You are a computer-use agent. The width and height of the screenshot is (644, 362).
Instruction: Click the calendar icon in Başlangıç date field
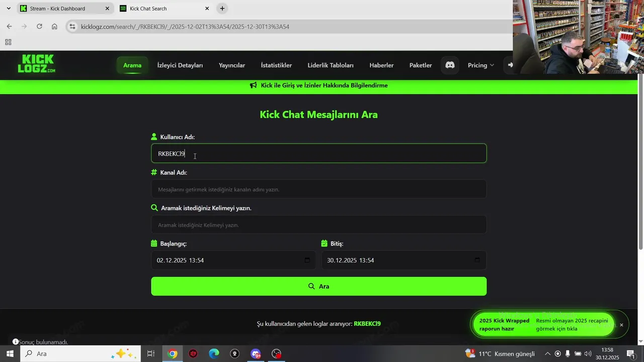pyautogui.click(x=307, y=260)
